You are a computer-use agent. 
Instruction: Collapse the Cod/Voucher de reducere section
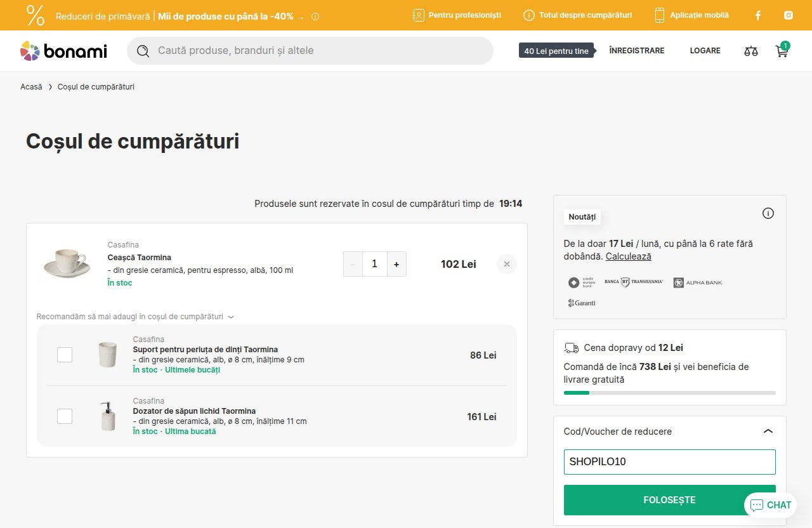(x=768, y=431)
